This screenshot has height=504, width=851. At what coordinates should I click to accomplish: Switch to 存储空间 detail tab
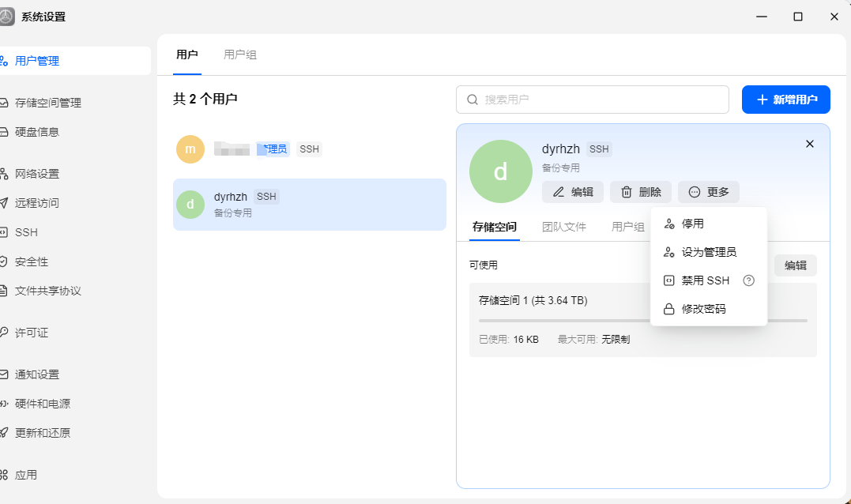pos(495,227)
